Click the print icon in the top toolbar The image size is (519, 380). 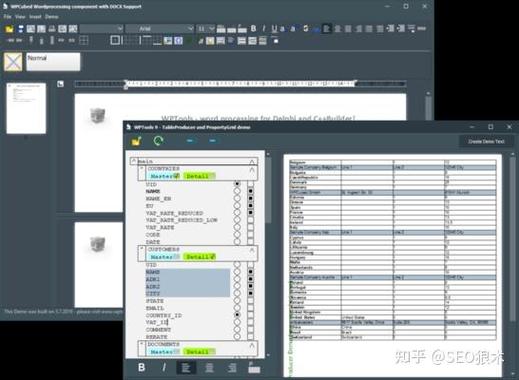click(x=52, y=29)
